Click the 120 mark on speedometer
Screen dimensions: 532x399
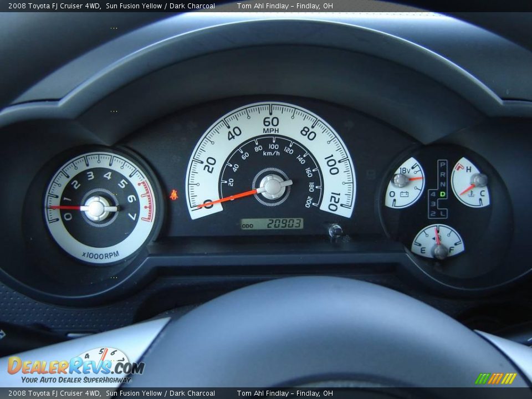[334, 201]
